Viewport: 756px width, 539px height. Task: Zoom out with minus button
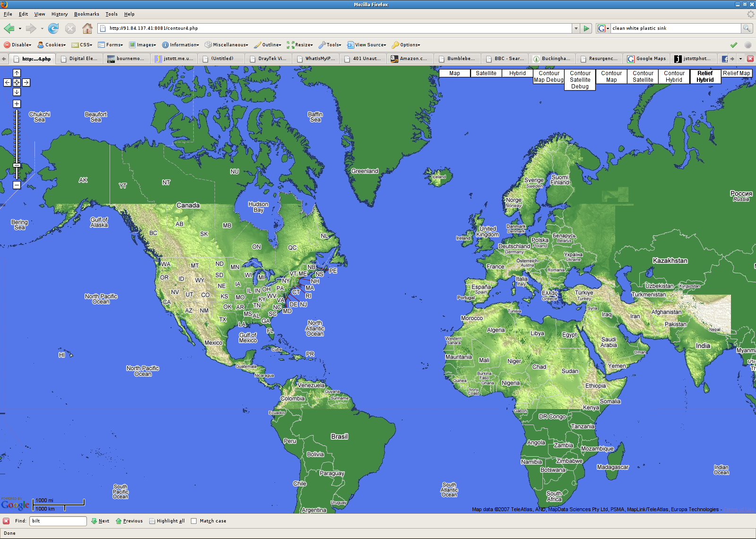tap(17, 185)
